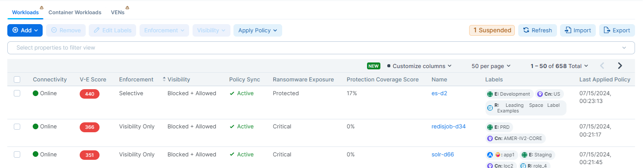The height and width of the screenshot is (168, 644).
Task: Click the green online dot for redisjob-d34
Action: point(36,127)
